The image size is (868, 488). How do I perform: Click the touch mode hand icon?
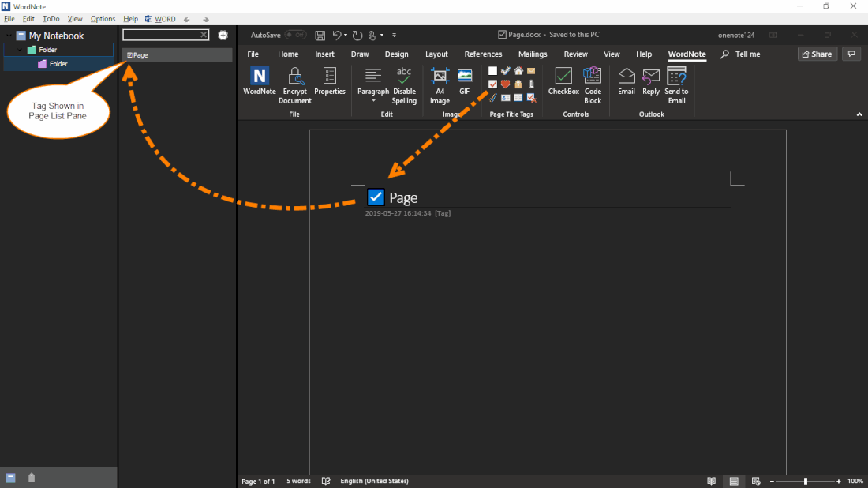372,35
